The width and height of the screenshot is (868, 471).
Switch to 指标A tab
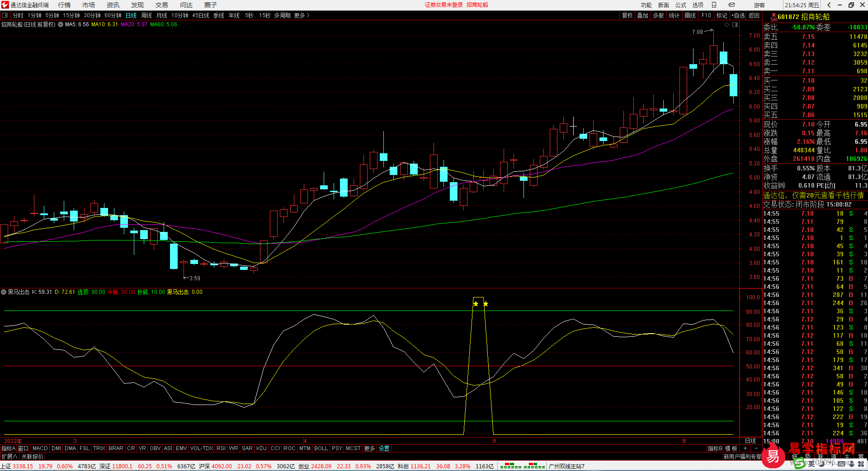pos(8,448)
